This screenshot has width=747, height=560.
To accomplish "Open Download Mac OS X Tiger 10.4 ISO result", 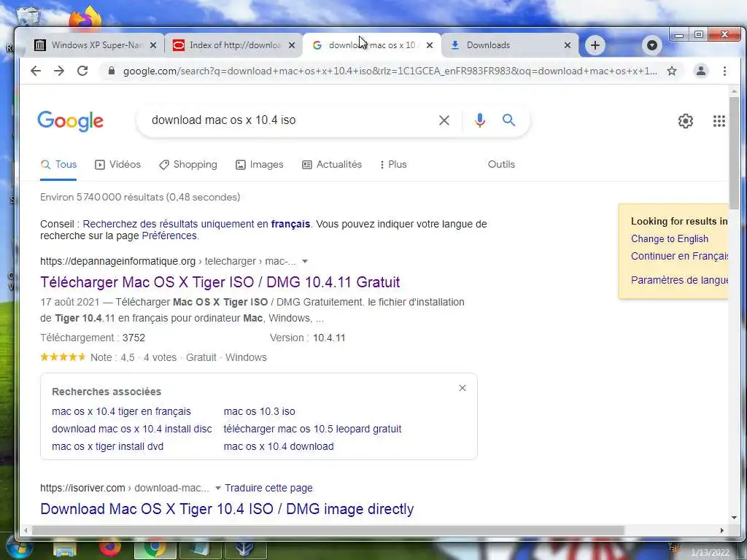I will (x=227, y=508).
